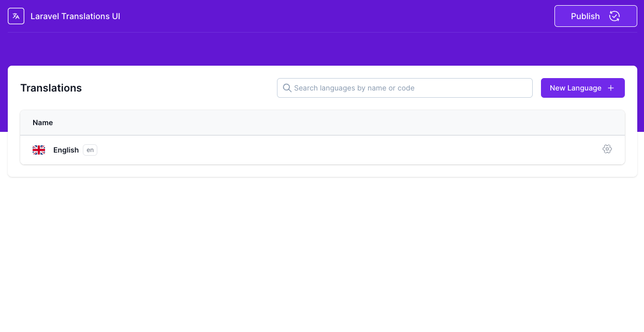The image size is (644, 332).
Task: Click the 'en' language code badge
Action: pos(90,150)
